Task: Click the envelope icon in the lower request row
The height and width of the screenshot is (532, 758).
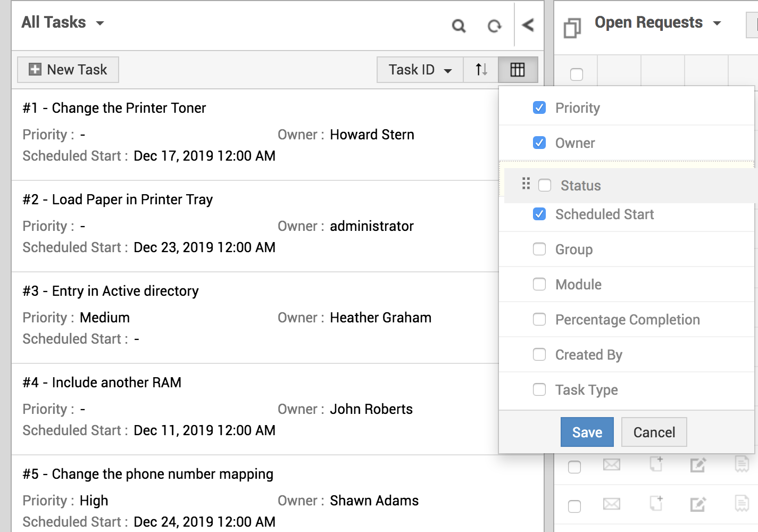Action: coord(612,503)
